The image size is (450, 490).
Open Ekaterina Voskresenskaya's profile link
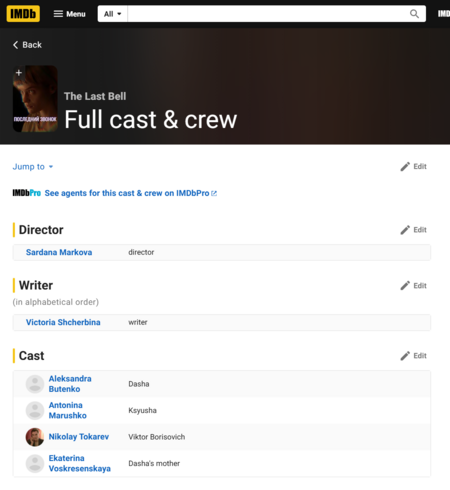click(80, 463)
